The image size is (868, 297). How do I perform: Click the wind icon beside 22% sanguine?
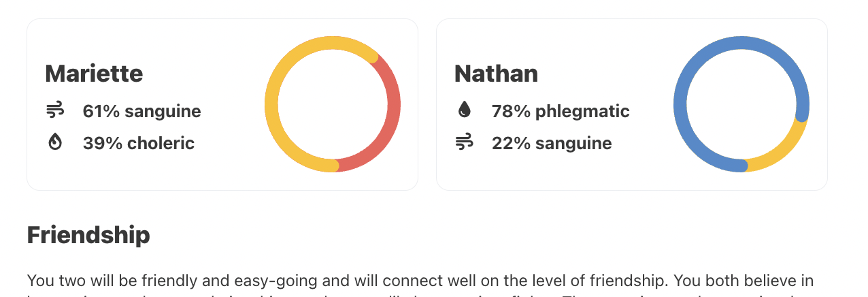(465, 142)
